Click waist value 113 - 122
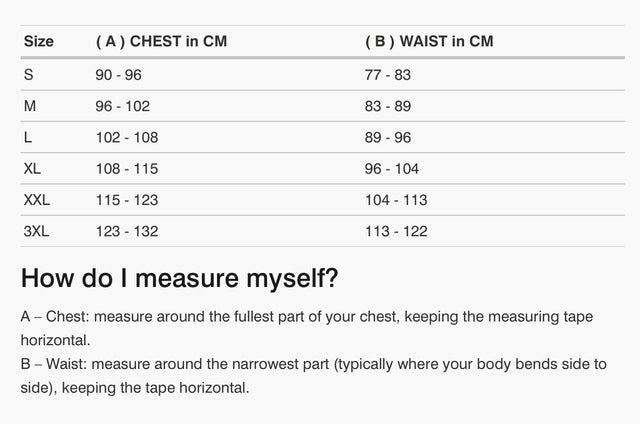 pyautogui.click(x=396, y=231)
